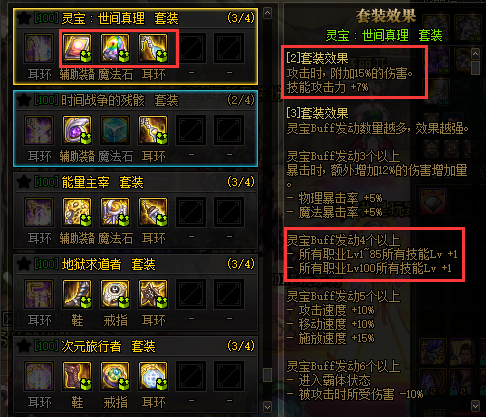Screen dimensions: 486x417
Task: Select the blue crystal earring in 次元旅行者
Action: tap(153, 376)
